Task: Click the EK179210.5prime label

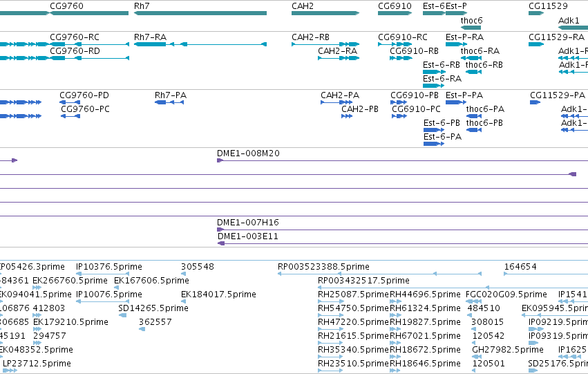Action: tap(71, 322)
